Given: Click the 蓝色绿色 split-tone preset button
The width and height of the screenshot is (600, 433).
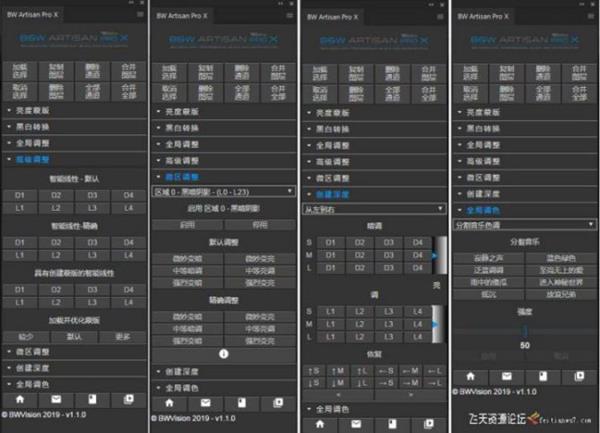Looking at the screenshot, I should (558, 256).
